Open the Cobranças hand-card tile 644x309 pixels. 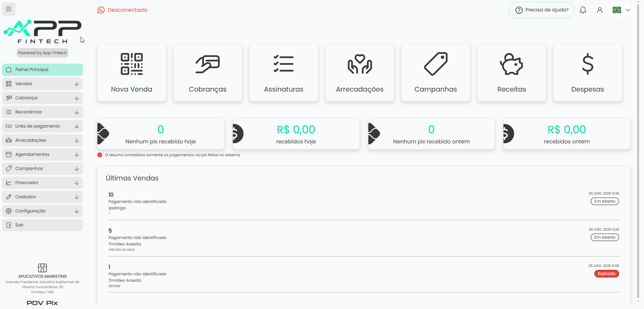[x=208, y=72]
